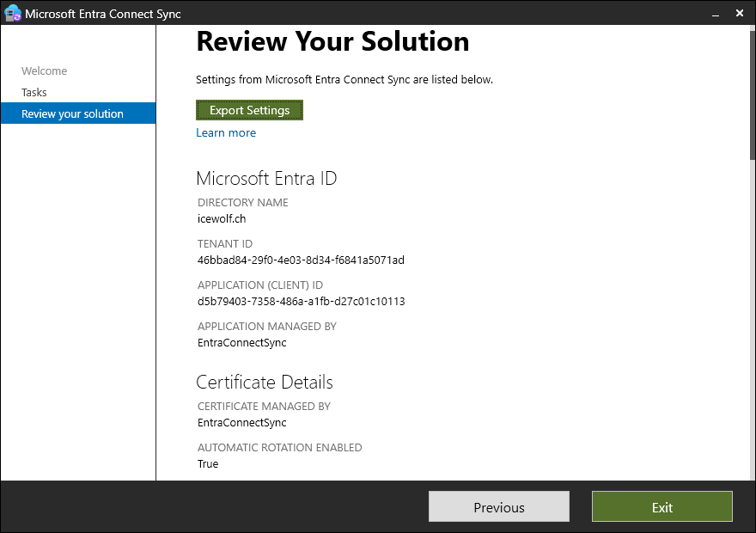Click the Export Settings button
The image size is (756, 533).
[x=249, y=110]
